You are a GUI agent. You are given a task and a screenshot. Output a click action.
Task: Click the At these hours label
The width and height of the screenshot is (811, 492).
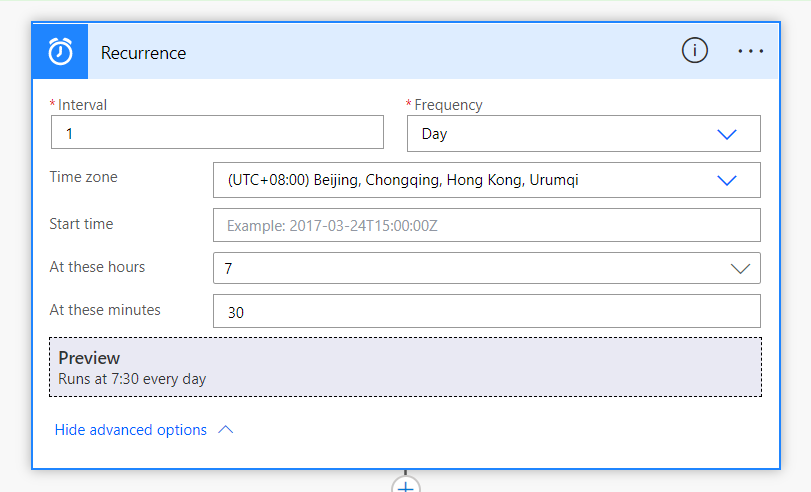(97, 267)
